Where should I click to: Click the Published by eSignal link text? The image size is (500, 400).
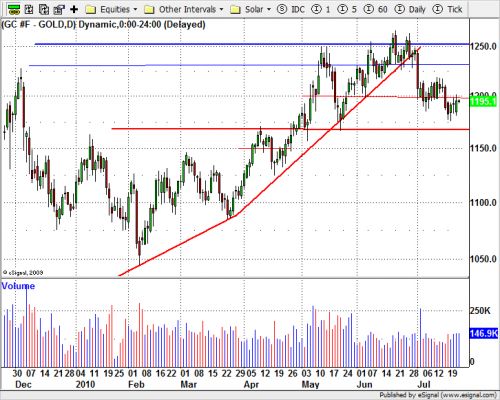pos(438,395)
